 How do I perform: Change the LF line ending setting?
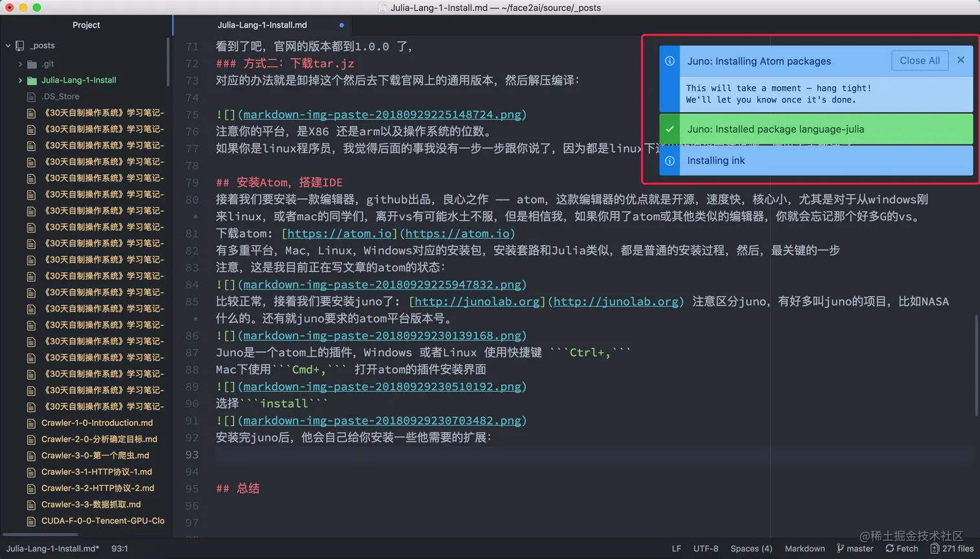coord(676,549)
